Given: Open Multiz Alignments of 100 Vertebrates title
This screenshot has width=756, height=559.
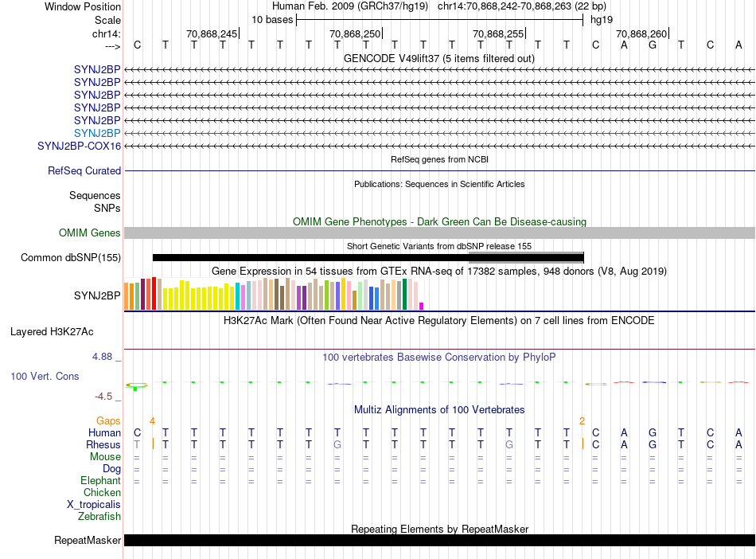Looking at the screenshot, I should coord(438,409).
